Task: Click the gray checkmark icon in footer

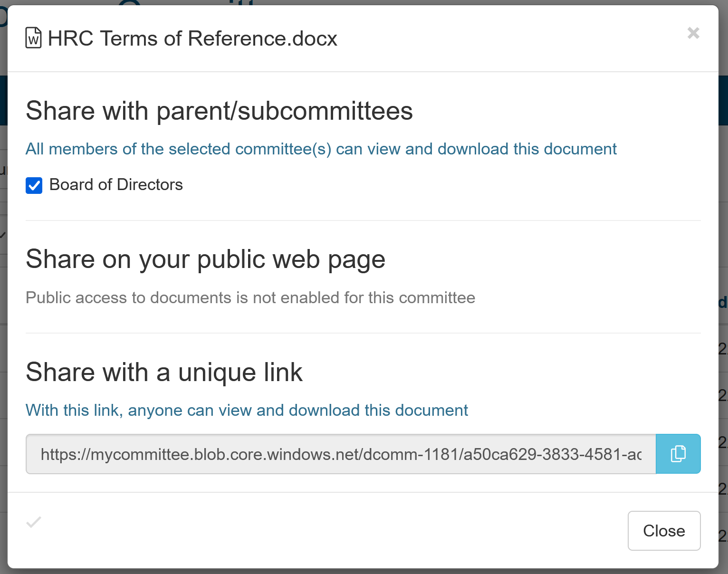Action: coord(34,522)
